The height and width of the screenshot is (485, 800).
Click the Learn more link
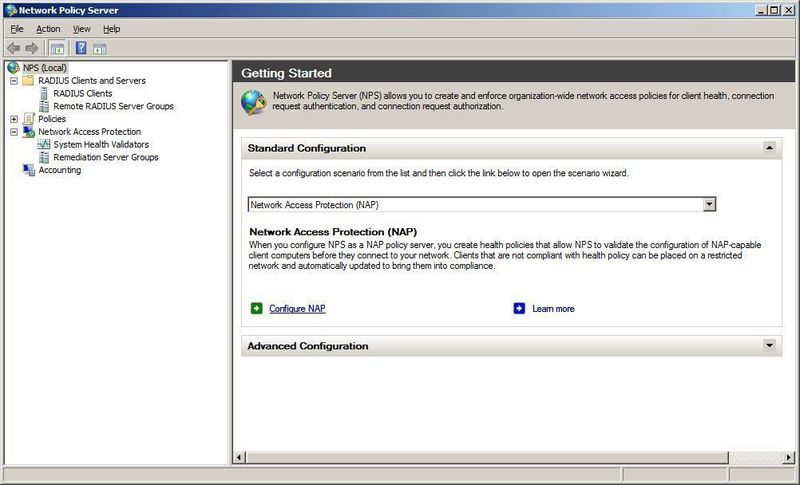pos(553,309)
